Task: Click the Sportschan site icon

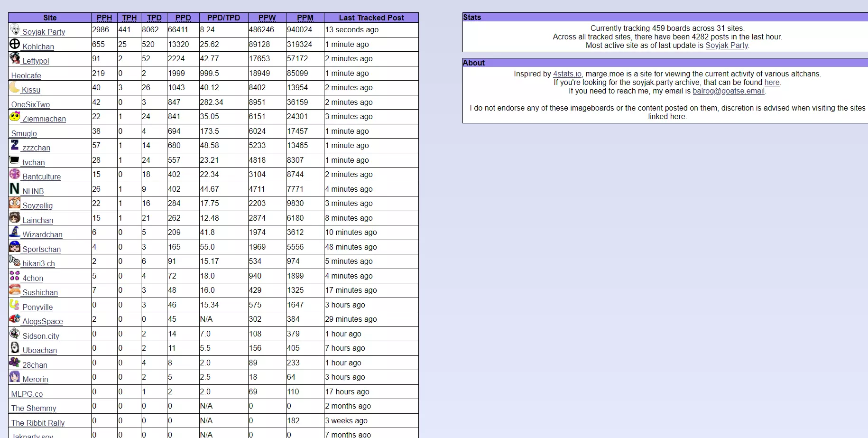Action: coord(15,247)
